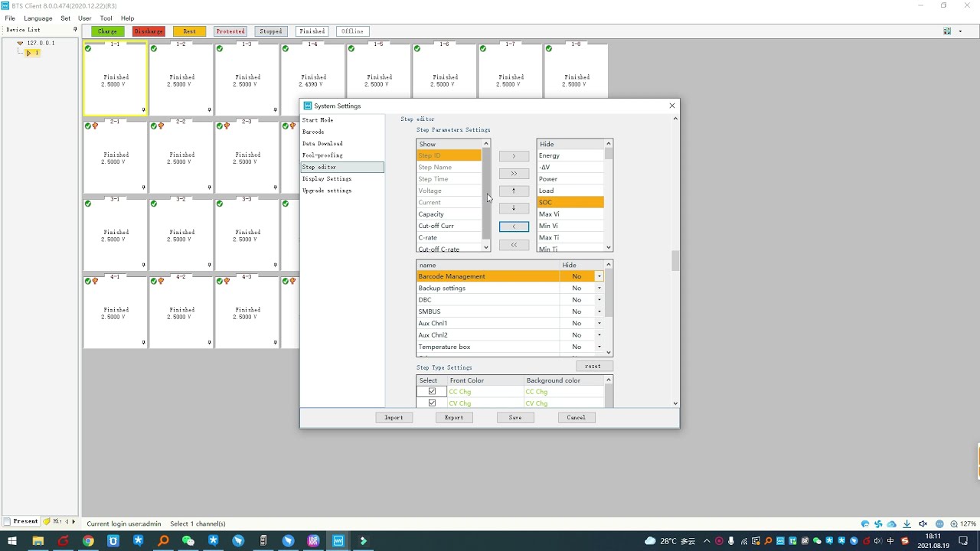Screen dimensions: 980x551
Task: Open the Tool menu
Action: click(x=106, y=18)
